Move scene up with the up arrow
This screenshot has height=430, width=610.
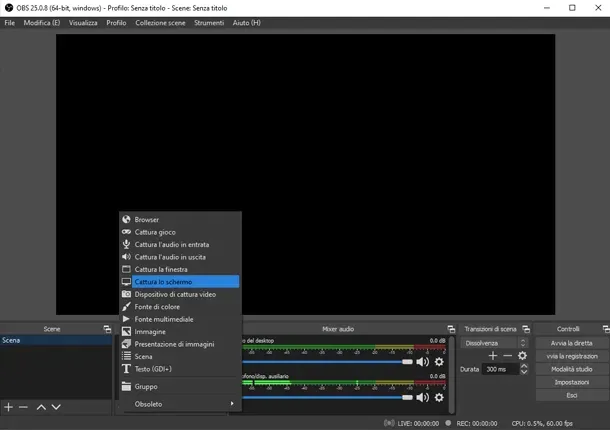[x=41, y=407]
